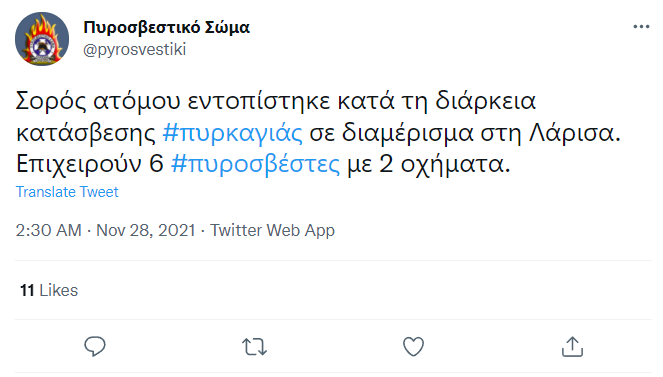View the 11 Likes list
This screenshot has height=377, width=663.
(x=49, y=290)
